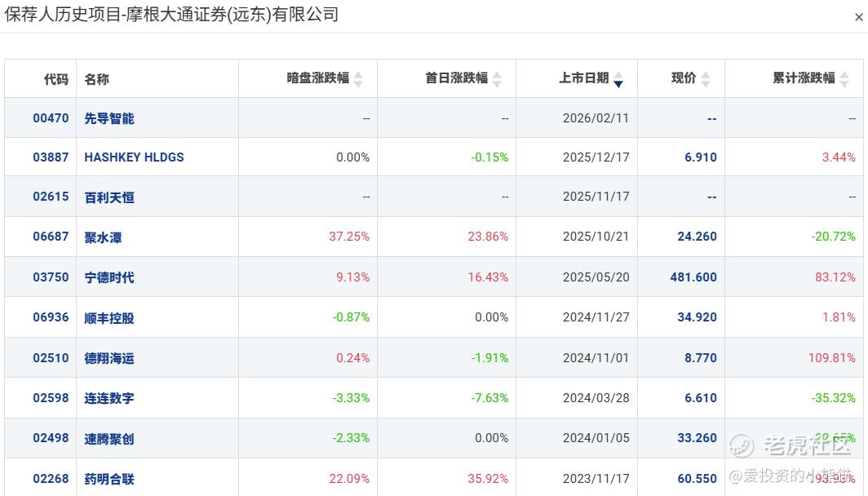Select stock code 02510
Screen dimensions: 868x496
click(51, 357)
